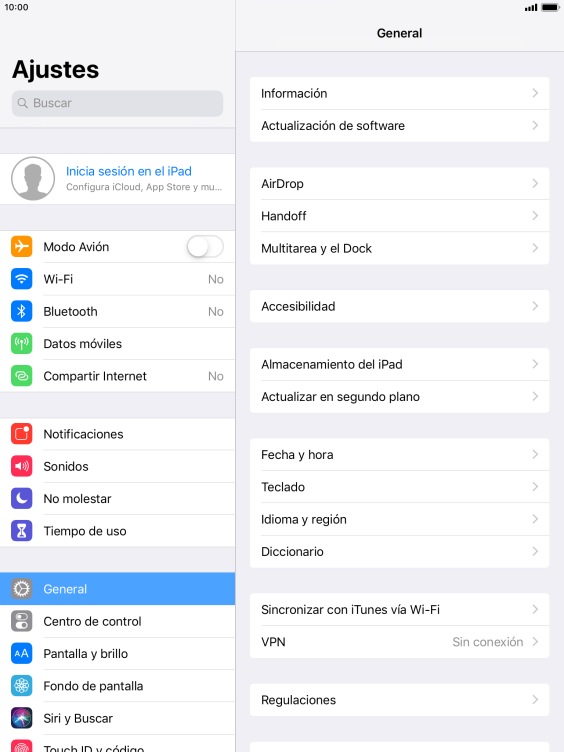Select the Bluetooth icon in sidebar

pyautogui.click(x=22, y=311)
